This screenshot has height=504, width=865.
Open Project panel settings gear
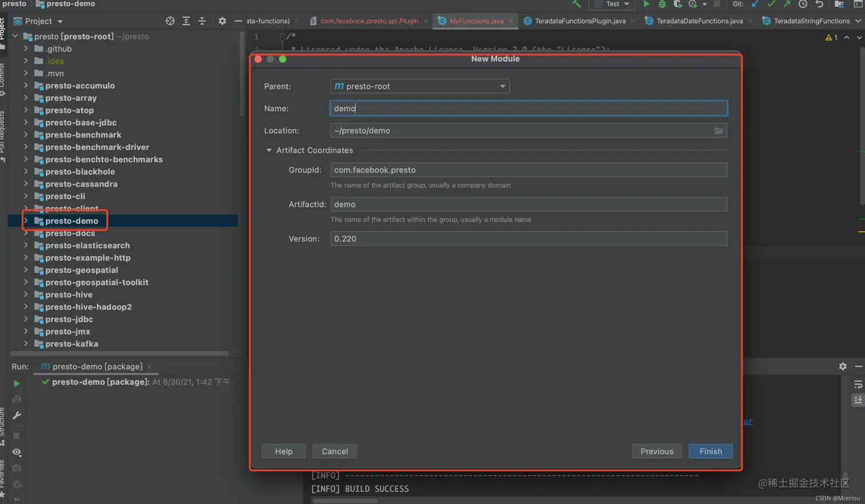point(222,21)
